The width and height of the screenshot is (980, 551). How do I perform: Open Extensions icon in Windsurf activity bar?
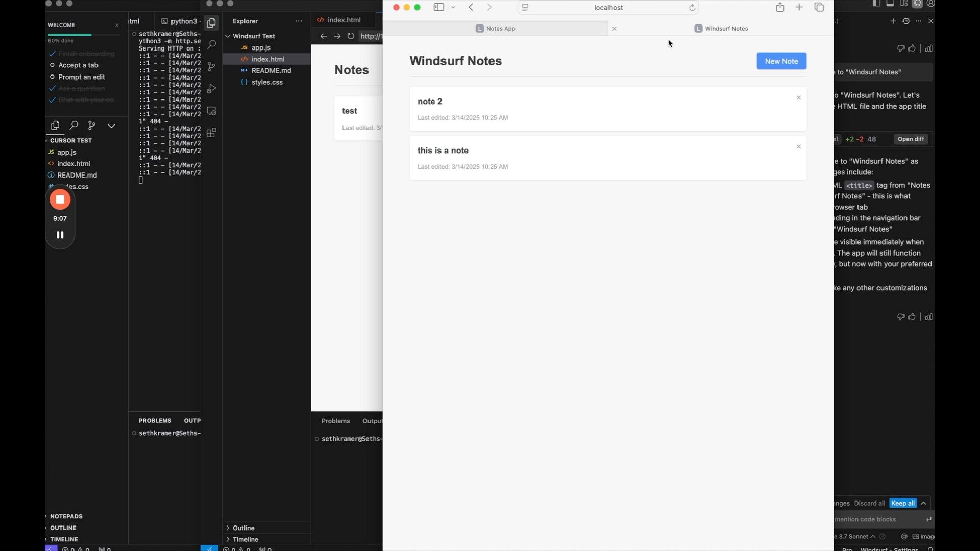click(x=211, y=133)
